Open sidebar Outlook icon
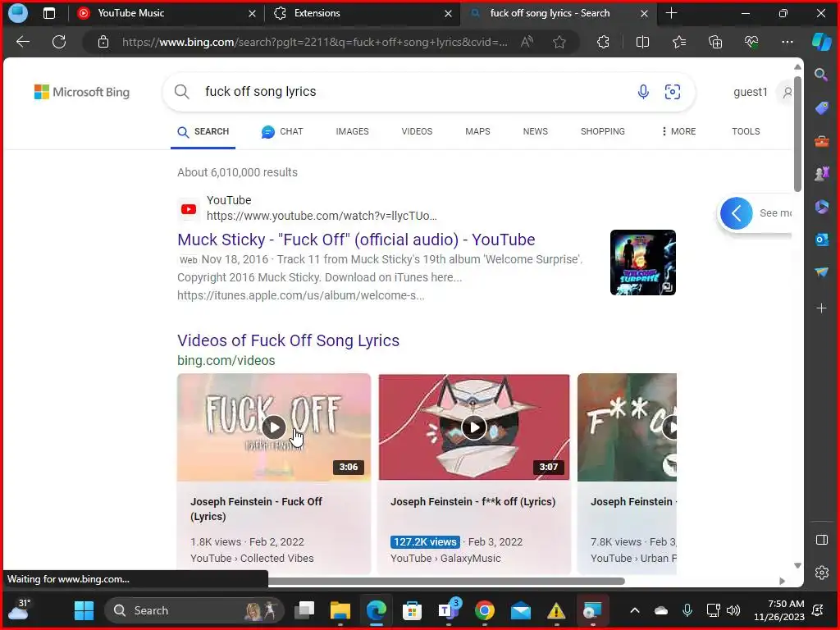Screen dimensions: 840x630 (x=821, y=240)
